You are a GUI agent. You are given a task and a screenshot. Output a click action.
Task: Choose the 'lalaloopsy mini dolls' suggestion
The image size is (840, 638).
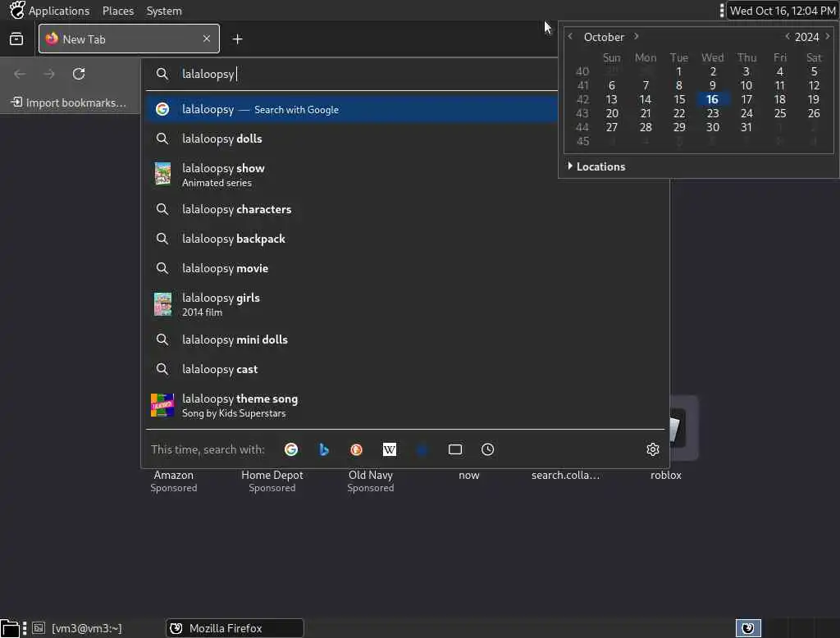(x=407, y=340)
